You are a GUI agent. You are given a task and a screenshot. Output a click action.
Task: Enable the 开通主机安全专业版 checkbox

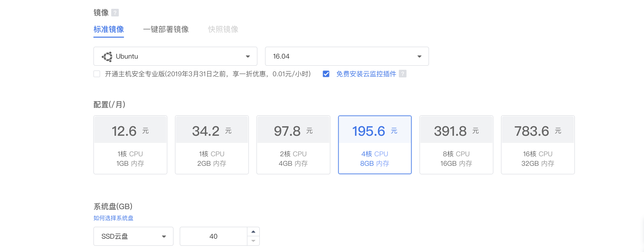tap(97, 74)
